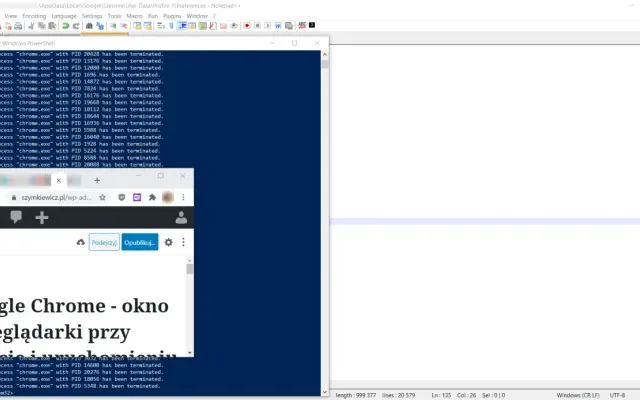The width and height of the screenshot is (640, 400).
Task: Toggle synchronize horizontal scrolling icon
Action: (147, 26)
